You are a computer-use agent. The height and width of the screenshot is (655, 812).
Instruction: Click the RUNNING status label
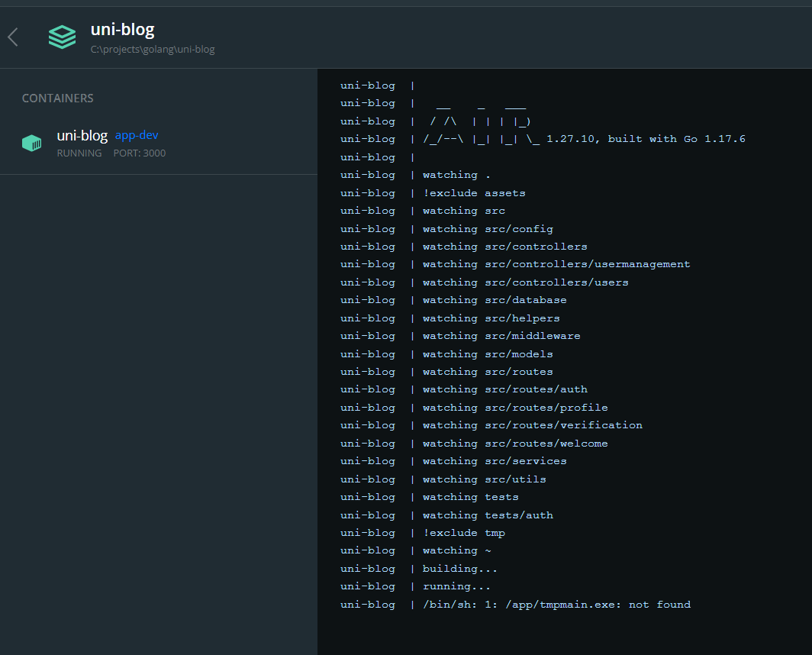(x=79, y=153)
